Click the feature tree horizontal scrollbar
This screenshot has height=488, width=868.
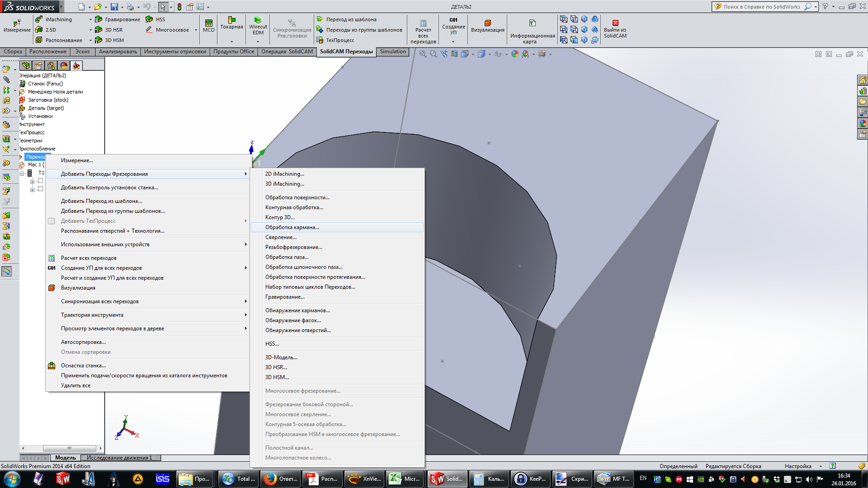(x=69, y=448)
